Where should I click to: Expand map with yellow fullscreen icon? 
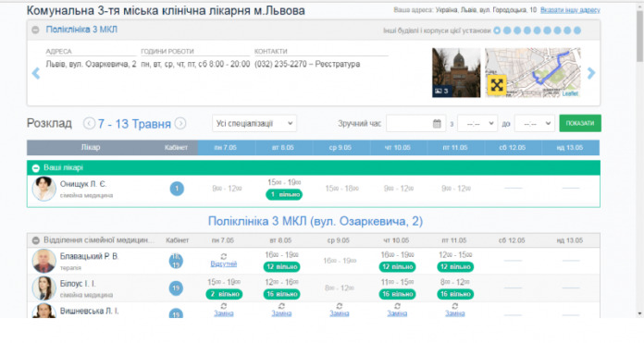497,85
